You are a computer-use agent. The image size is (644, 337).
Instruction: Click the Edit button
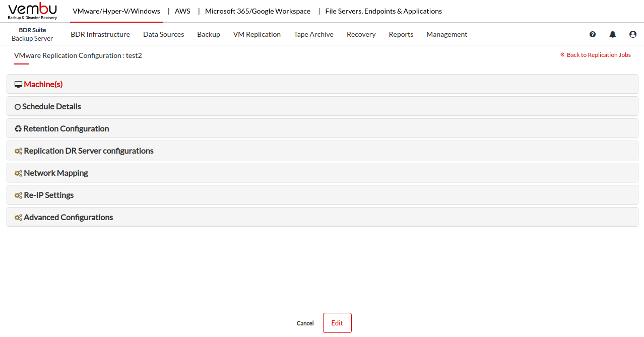coord(337,323)
